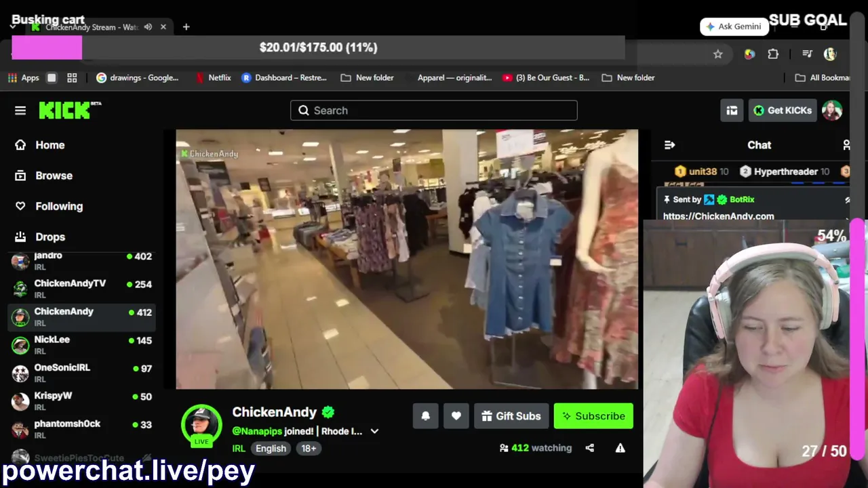
Task: Open the Home page in sidebar
Action: point(50,145)
